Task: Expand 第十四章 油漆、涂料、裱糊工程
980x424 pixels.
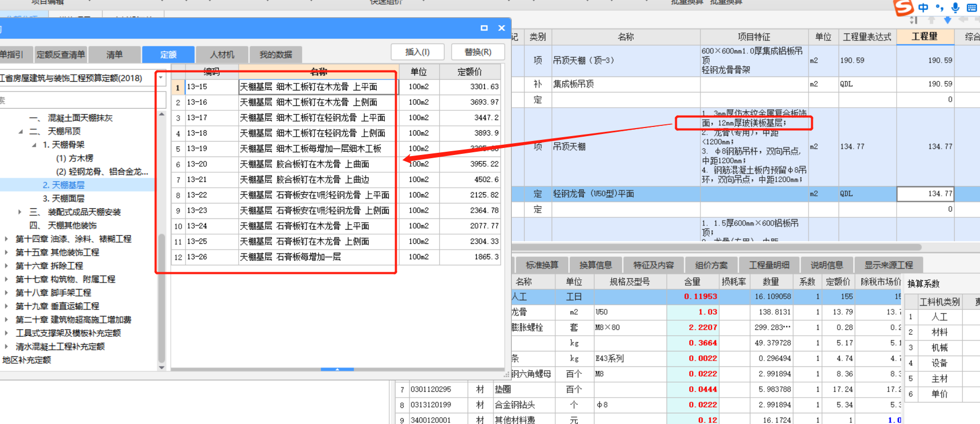Action: click(x=6, y=239)
